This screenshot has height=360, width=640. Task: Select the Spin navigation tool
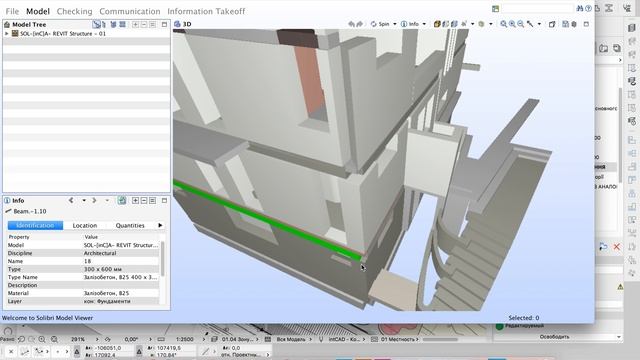(380, 24)
